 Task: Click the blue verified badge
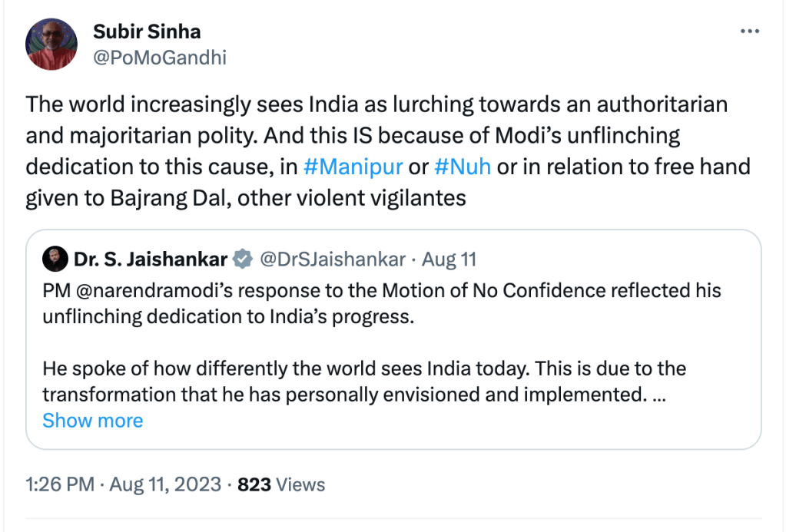pos(242,259)
